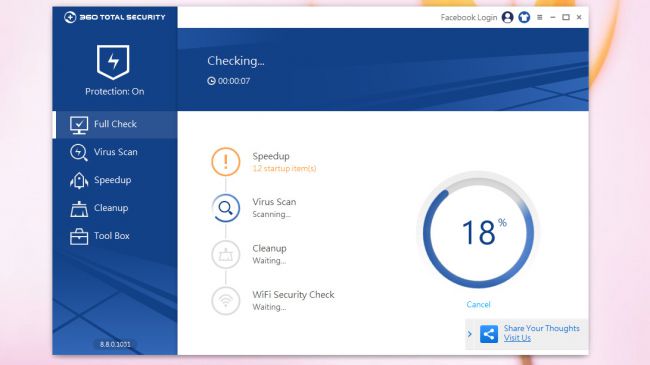Click the WiFi Security Check label

tap(293, 294)
